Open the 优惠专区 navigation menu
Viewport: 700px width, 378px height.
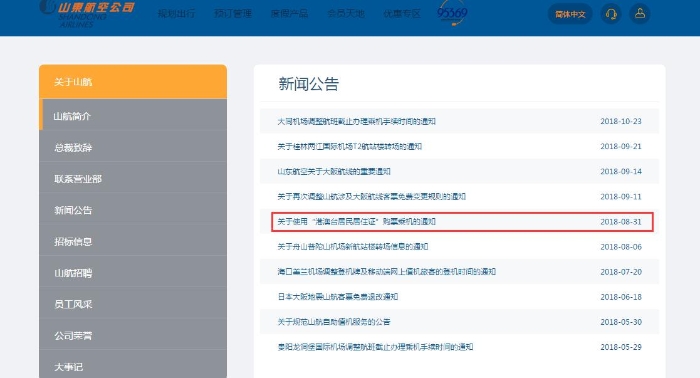click(x=402, y=13)
